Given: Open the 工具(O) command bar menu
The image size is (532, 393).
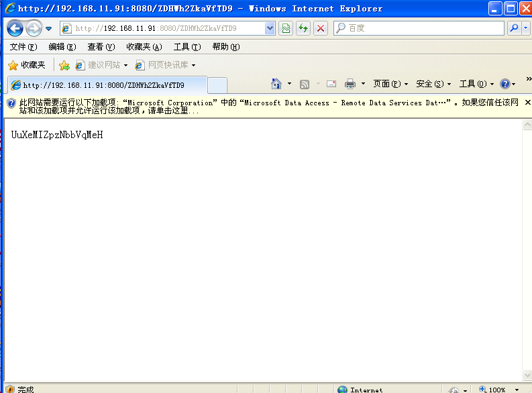Looking at the screenshot, I should click(477, 84).
